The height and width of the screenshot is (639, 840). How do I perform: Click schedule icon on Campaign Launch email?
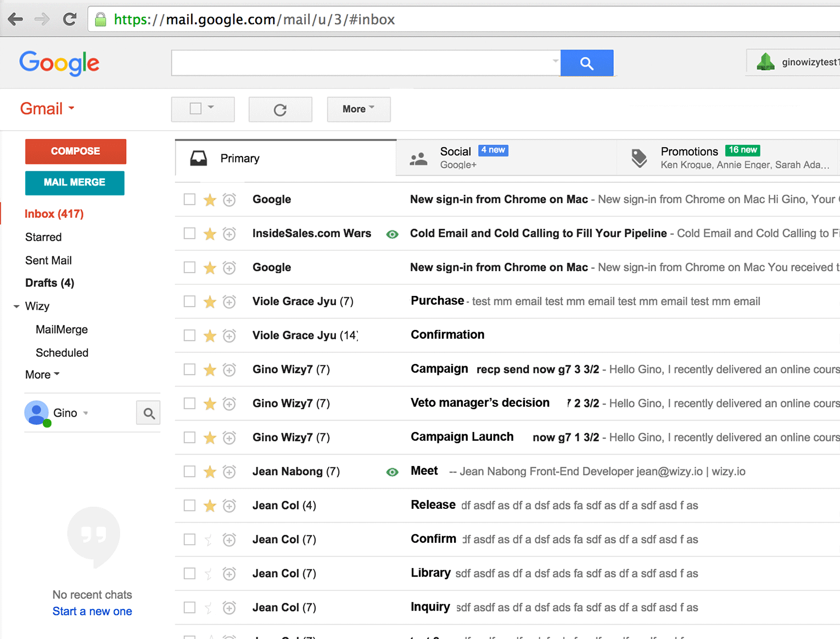(229, 438)
